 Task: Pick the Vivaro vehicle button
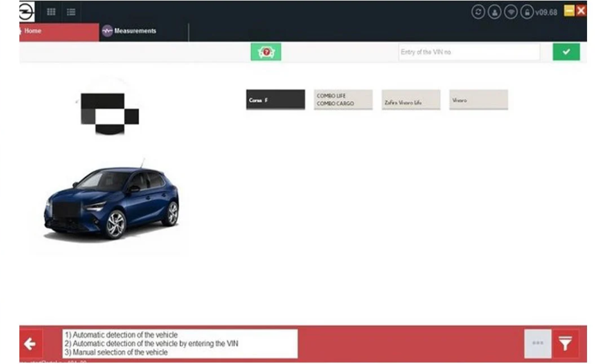(x=479, y=100)
